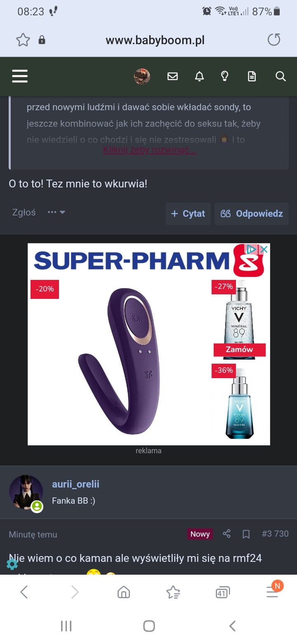Tap the 'Zamów' order button in ad

(x=239, y=349)
